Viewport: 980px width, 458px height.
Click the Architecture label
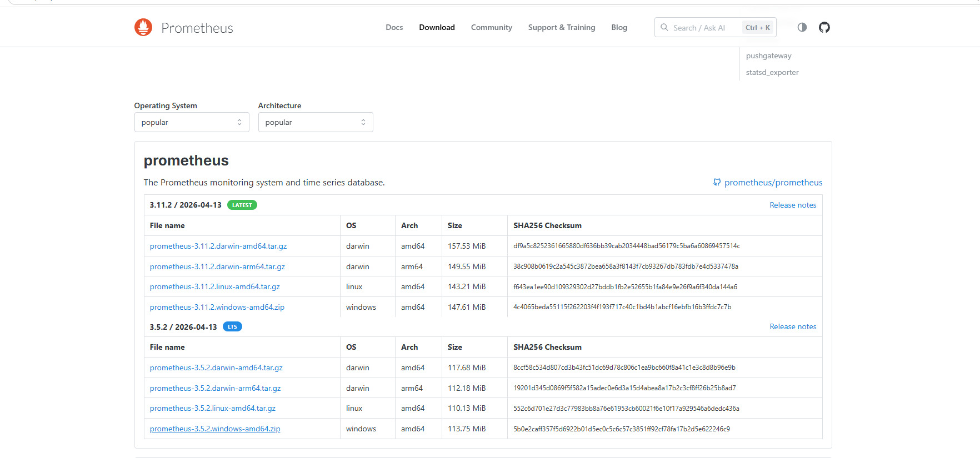[279, 105]
